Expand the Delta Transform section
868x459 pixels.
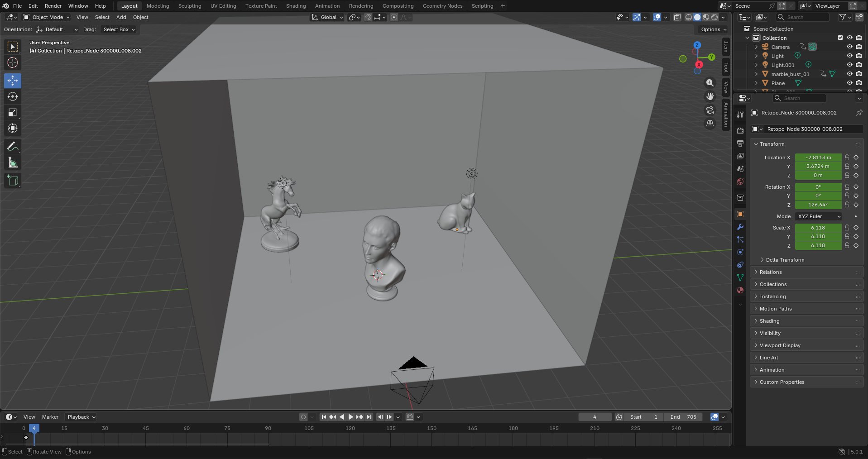(x=785, y=260)
